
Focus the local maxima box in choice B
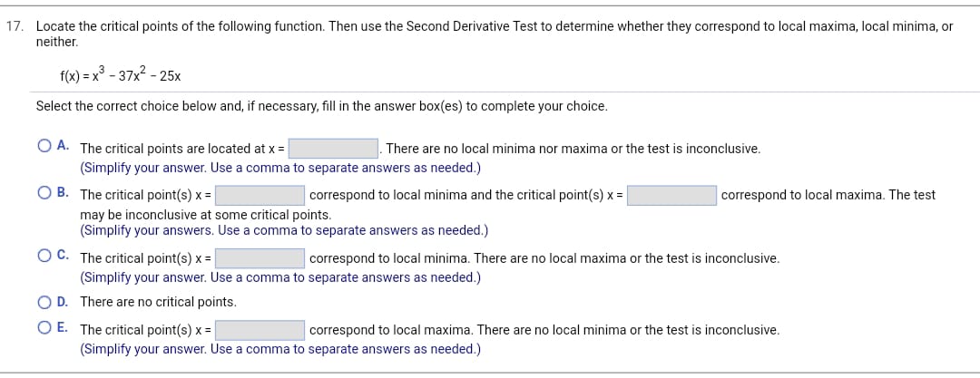tap(671, 196)
